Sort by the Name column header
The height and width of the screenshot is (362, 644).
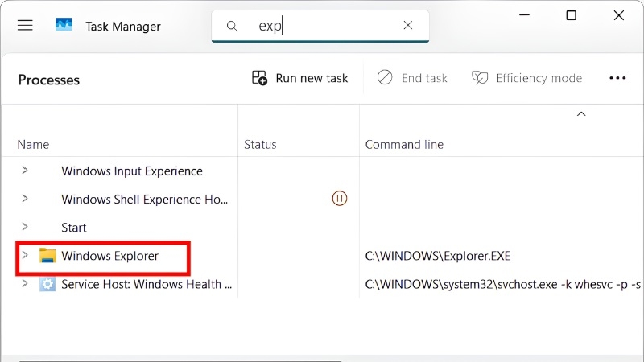[x=33, y=145]
